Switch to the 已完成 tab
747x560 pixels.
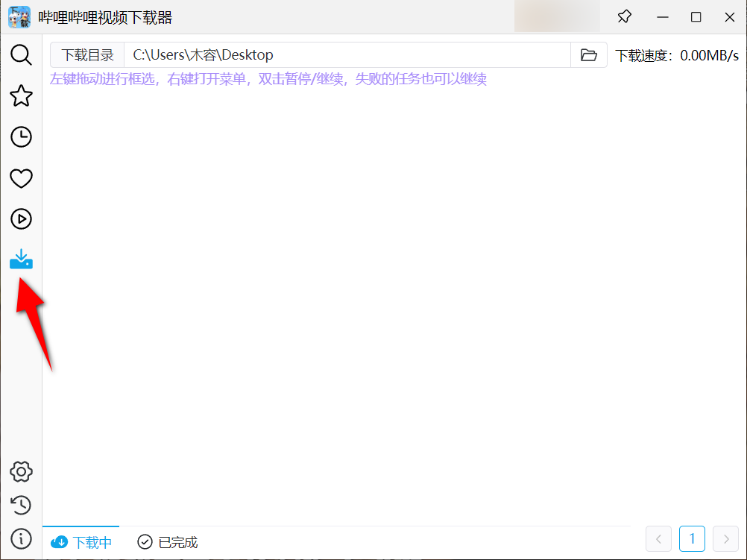[x=168, y=542]
